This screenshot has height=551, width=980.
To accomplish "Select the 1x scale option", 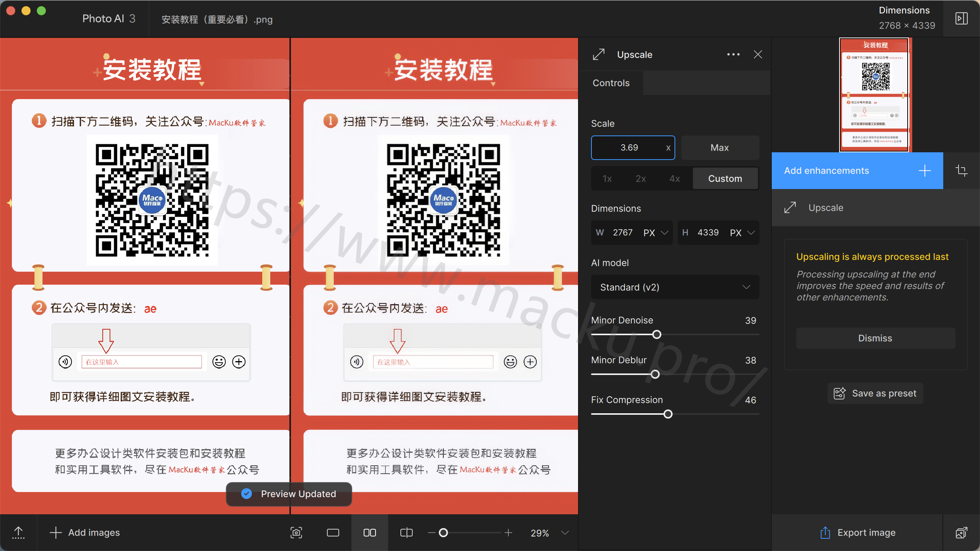I will point(607,179).
